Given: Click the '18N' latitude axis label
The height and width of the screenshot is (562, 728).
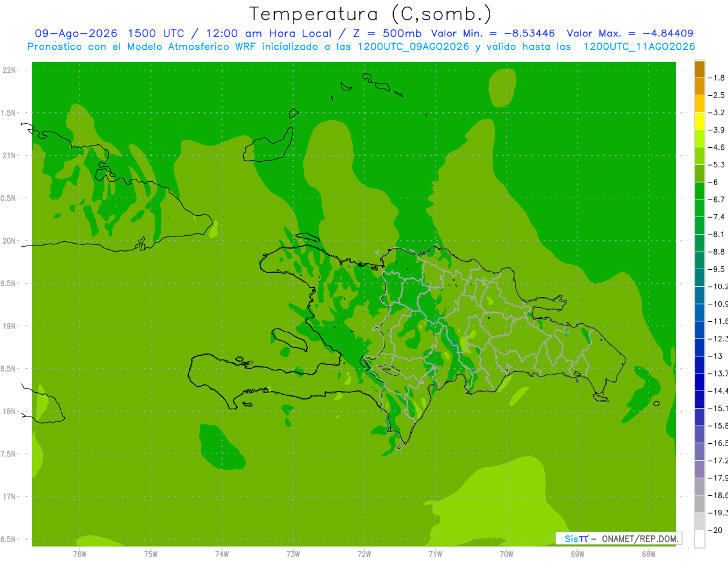Looking at the screenshot, I should [x=9, y=412].
